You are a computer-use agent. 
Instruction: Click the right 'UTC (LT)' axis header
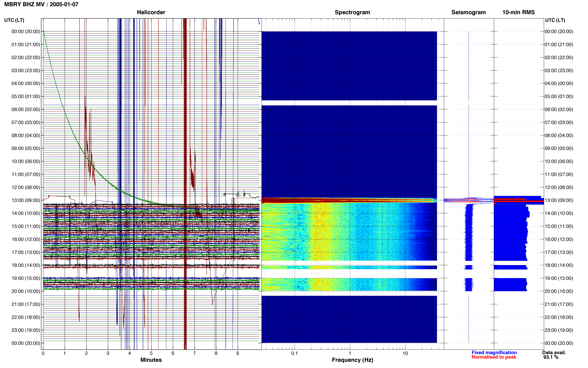pyautogui.click(x=555, y=20)
